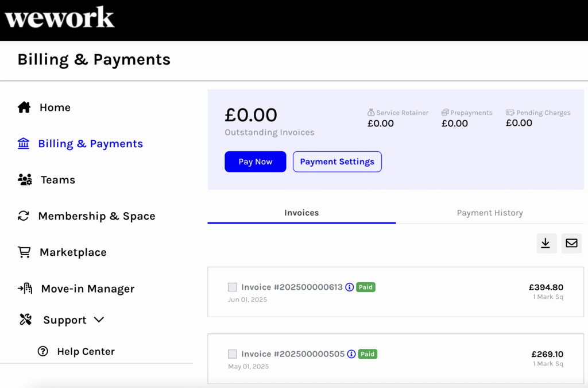Email invoices using the envelope icon
Image resolution: width=588 pixels, height=388 pixels.
coord(571,243)
